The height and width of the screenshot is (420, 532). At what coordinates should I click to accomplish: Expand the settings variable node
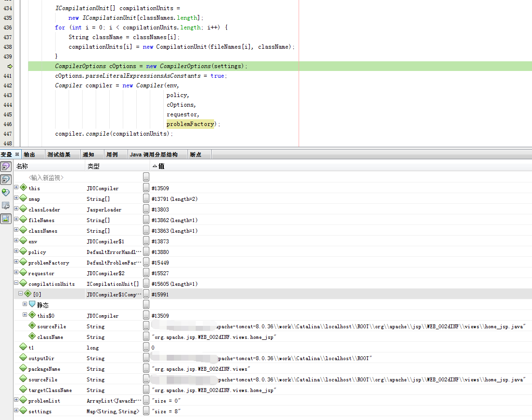tap(16, 410)
